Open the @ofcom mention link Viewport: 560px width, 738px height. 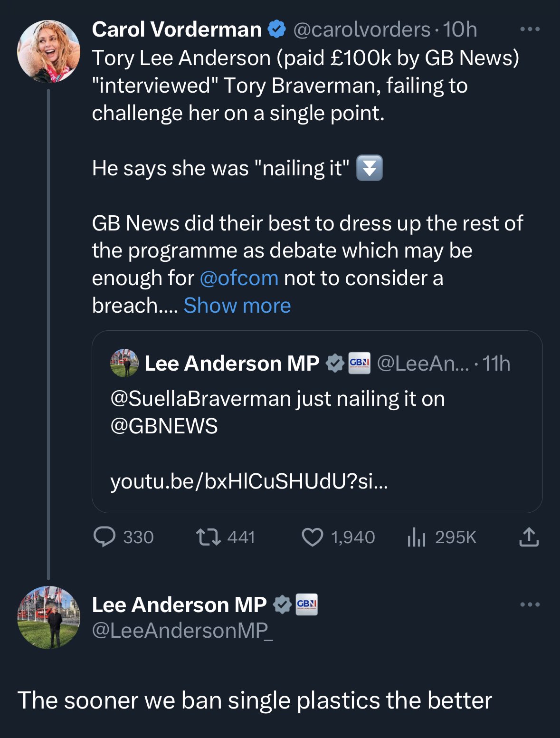click(x=239, y=278)
